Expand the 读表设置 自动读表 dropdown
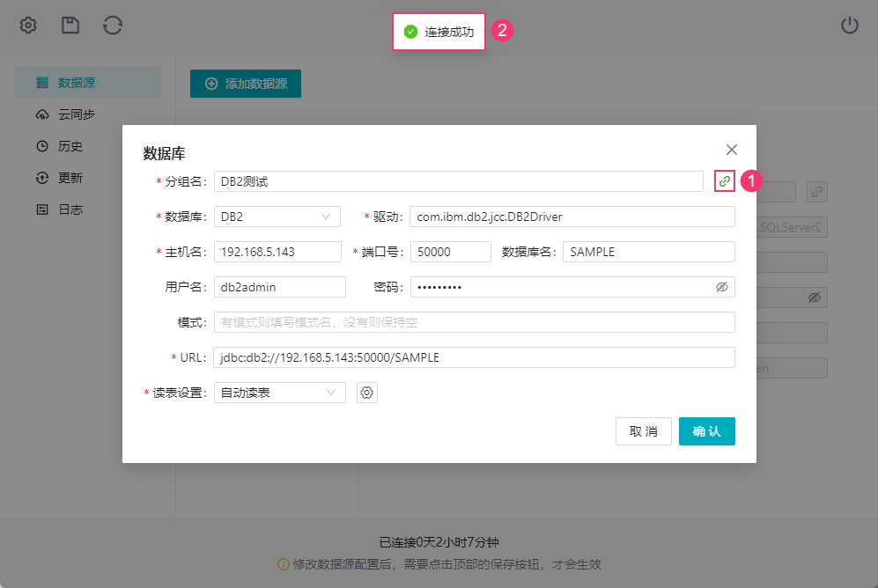 point(279,393)
